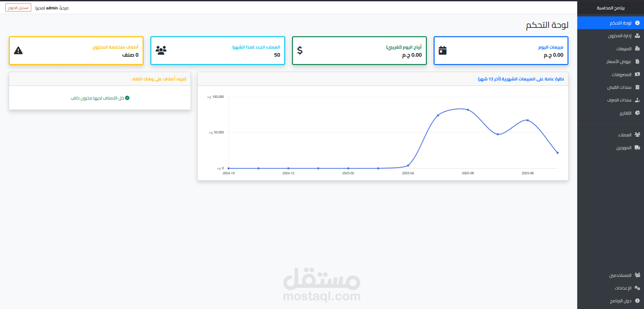This screenshot has width=644, height=309.
Task: Click the warning icon on أصناف منخفضة المخزون
Action: point(18,50)
